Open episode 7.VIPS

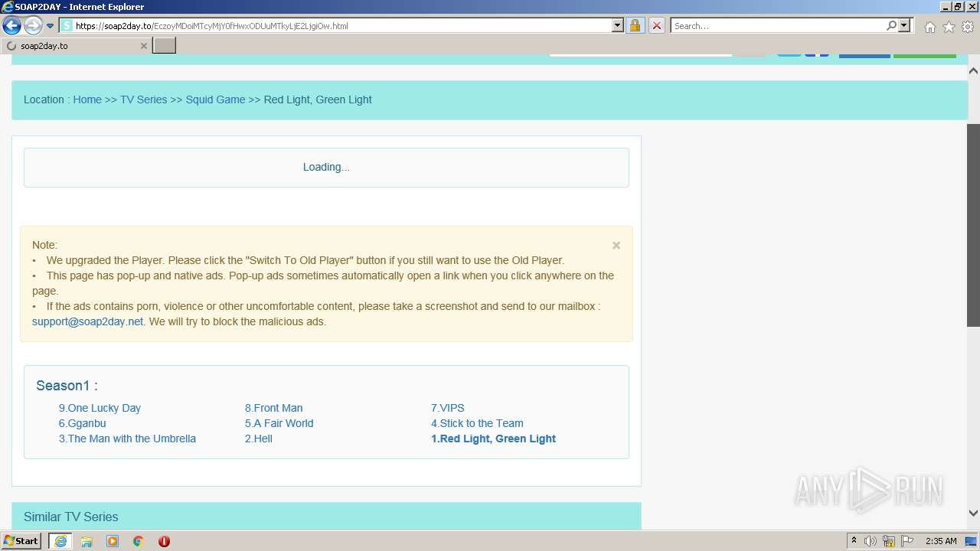pyautogui.click(x=448, y=408)
